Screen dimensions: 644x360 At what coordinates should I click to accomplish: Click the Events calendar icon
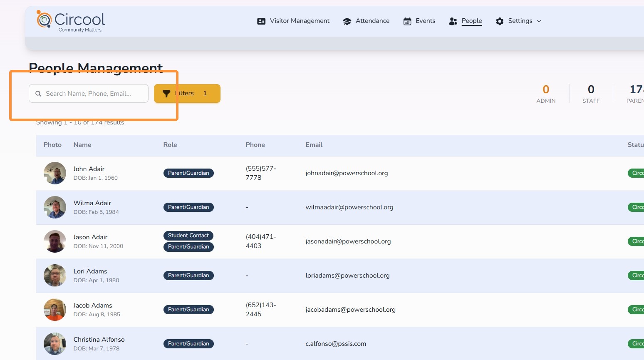point(407,21)
